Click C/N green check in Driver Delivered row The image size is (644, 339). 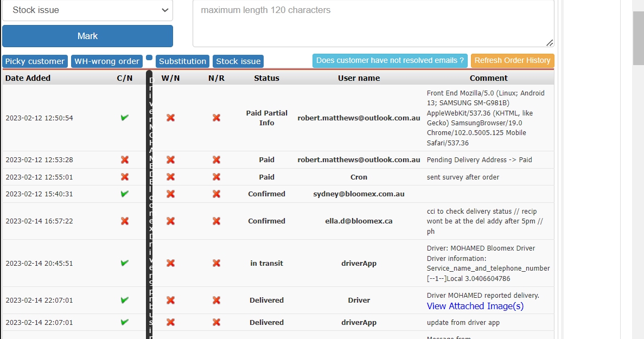(x=124, y=300)
